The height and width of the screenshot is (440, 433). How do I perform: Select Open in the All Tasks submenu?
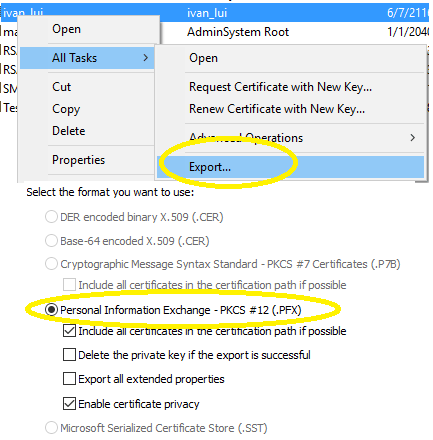point(203,58)
